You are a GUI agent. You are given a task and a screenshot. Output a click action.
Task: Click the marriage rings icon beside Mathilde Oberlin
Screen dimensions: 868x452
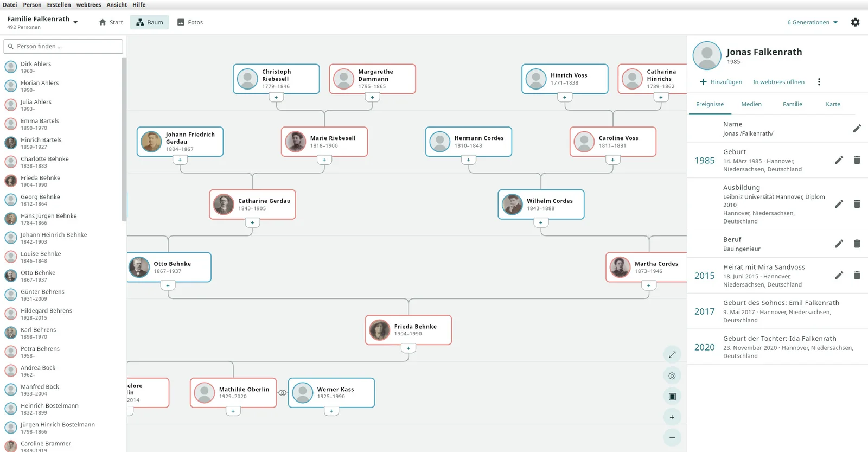click(282, 393)
